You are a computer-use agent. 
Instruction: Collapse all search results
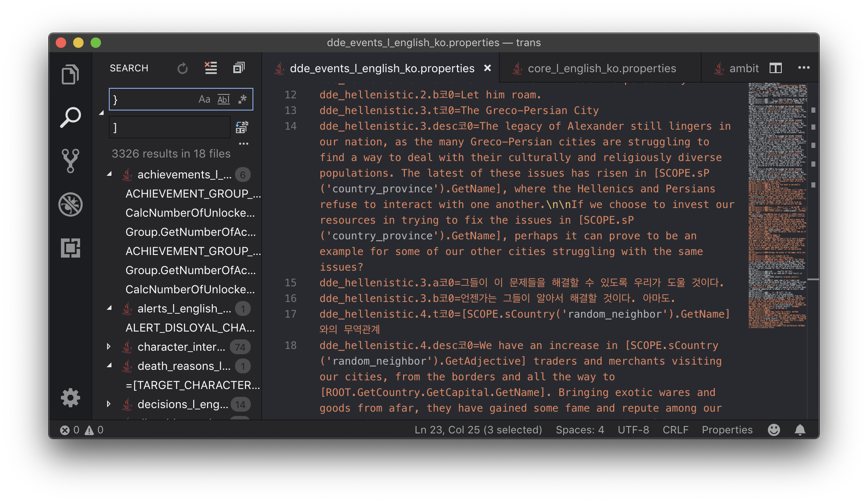pyautogui.click(x=239, y=68)
